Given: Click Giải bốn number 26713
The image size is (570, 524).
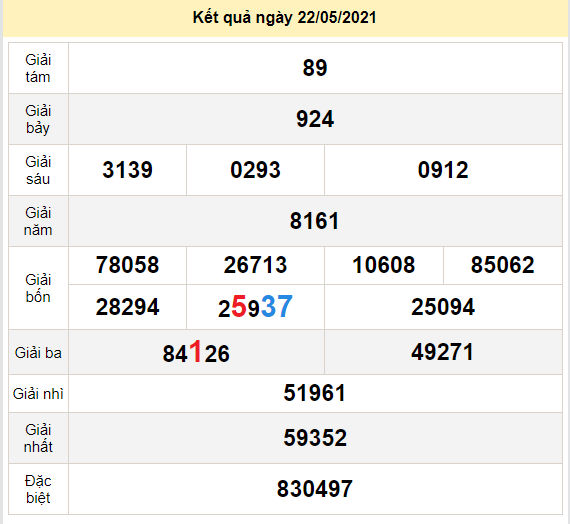Looking at the screenshot, I should click(255, 265).
